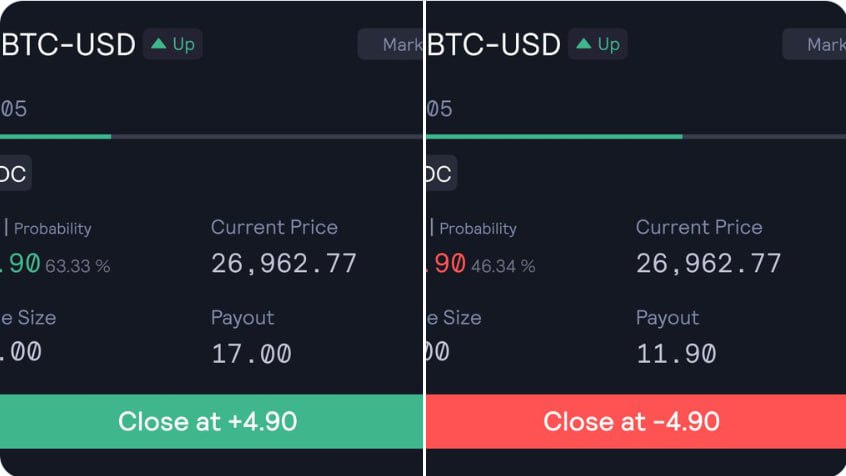
Task: Click the DC currency chip on left card
Action: click(15, 173)
